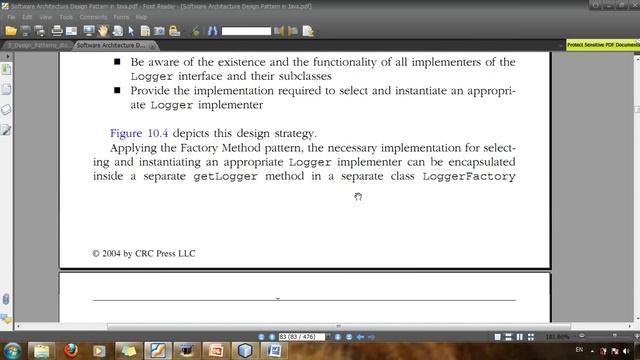This screenshot has width=640, height=360.
Task: Click the binoculars search icon
Action: point(213,31)
